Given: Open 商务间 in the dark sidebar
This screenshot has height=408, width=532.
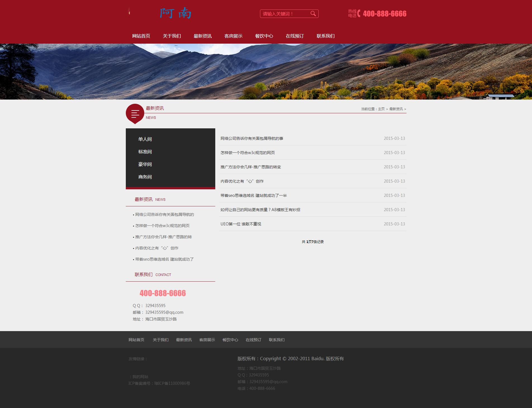Looking at the screenshot, I should tap(145, 177).
